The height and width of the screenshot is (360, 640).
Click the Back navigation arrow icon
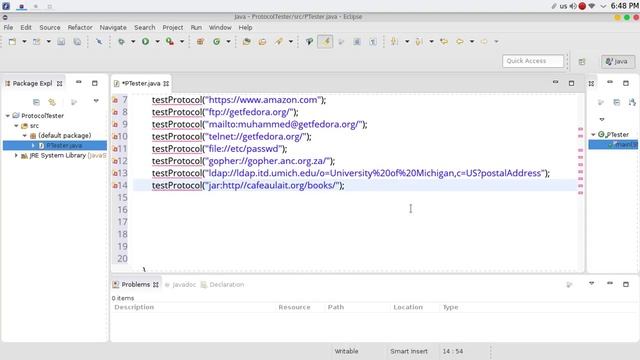tap(460, 42)
